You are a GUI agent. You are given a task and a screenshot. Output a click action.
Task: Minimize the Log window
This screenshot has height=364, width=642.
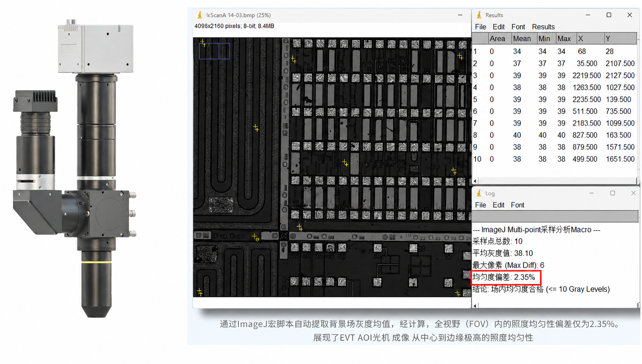pyautogui.click(x=591, y=193)
